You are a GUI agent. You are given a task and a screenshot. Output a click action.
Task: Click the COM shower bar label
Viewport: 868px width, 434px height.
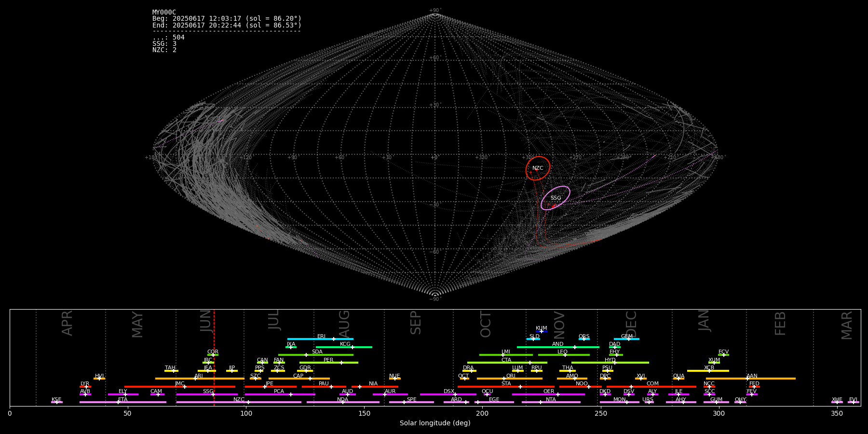pos(652,384)
